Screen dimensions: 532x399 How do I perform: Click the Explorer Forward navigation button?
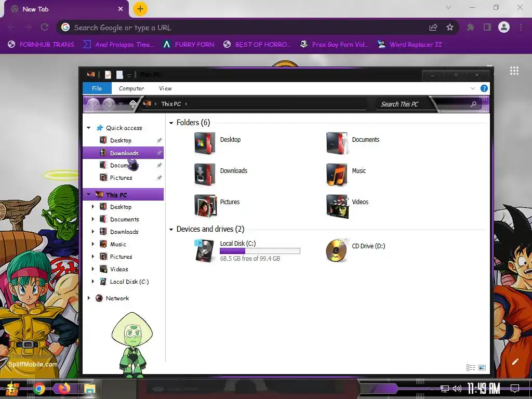click(109, 104)
